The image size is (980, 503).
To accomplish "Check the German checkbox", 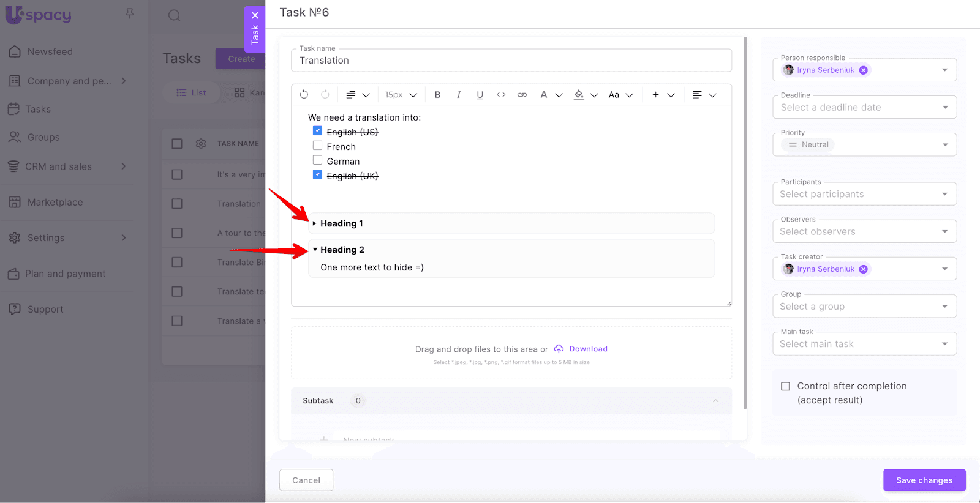I will click(x=317, y=160).
